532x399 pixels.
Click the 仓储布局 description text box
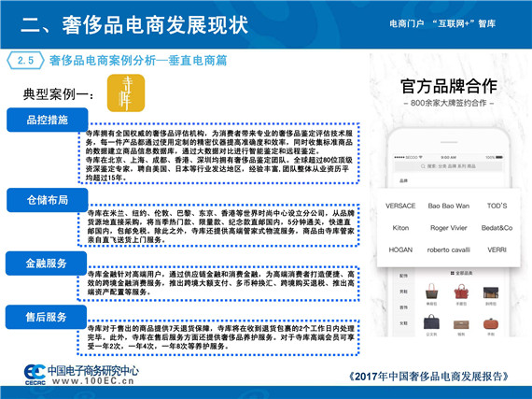tap(218, 225)
